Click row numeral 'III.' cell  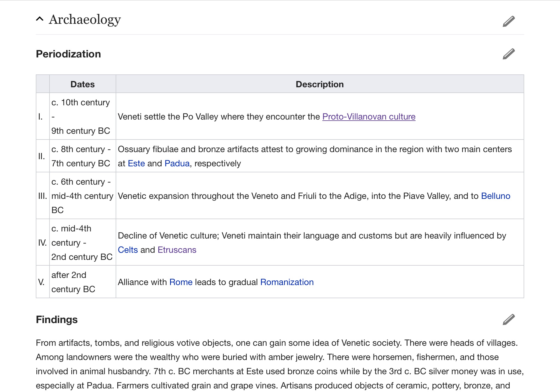click(43, 196)
